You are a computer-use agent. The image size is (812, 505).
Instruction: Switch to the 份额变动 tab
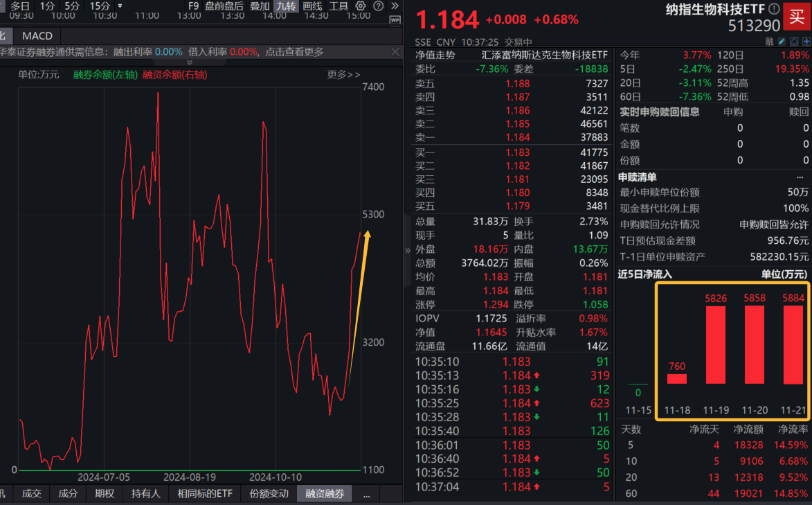269,493
